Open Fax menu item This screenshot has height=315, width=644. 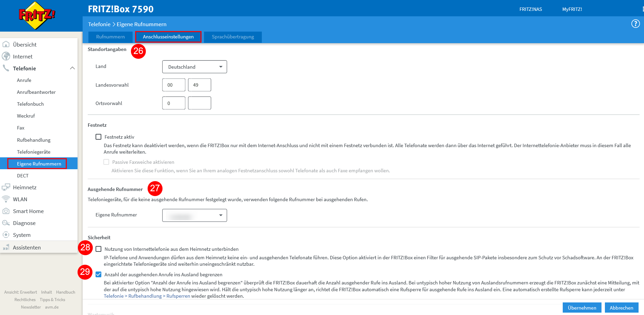21,128
